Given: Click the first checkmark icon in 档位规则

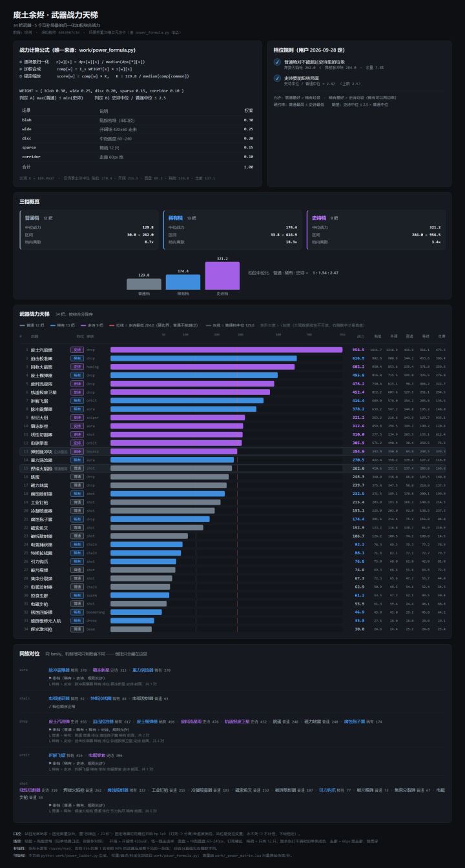Looking at the screenshot, I should (x=277, y=62).
